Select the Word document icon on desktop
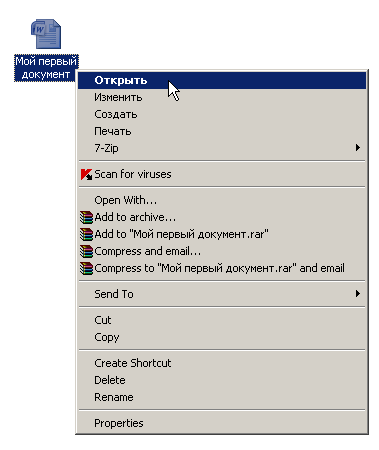The width and height of the screenshot is (379, 450). point(46,34)
